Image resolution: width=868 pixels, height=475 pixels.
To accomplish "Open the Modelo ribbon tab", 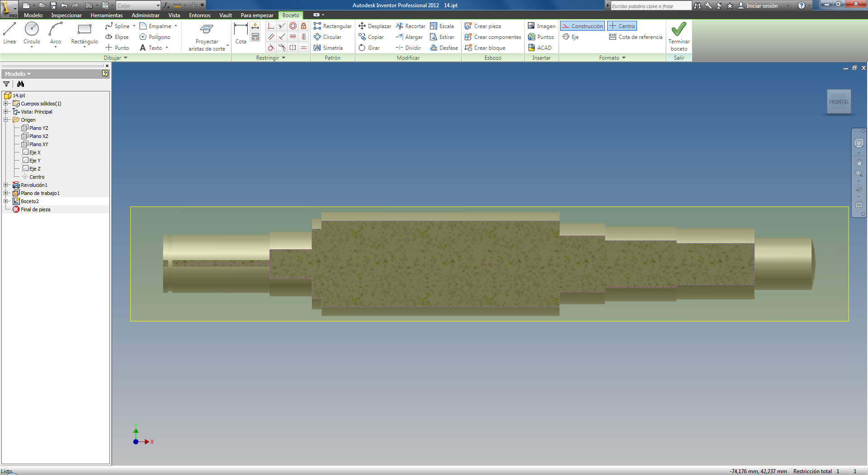I will point(33,15).
